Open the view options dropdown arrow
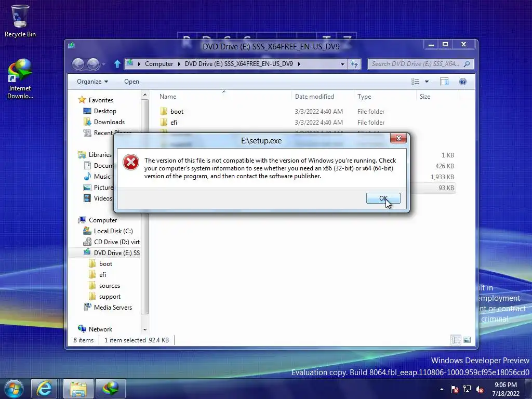The image size is (532, 399). [427, 82]
